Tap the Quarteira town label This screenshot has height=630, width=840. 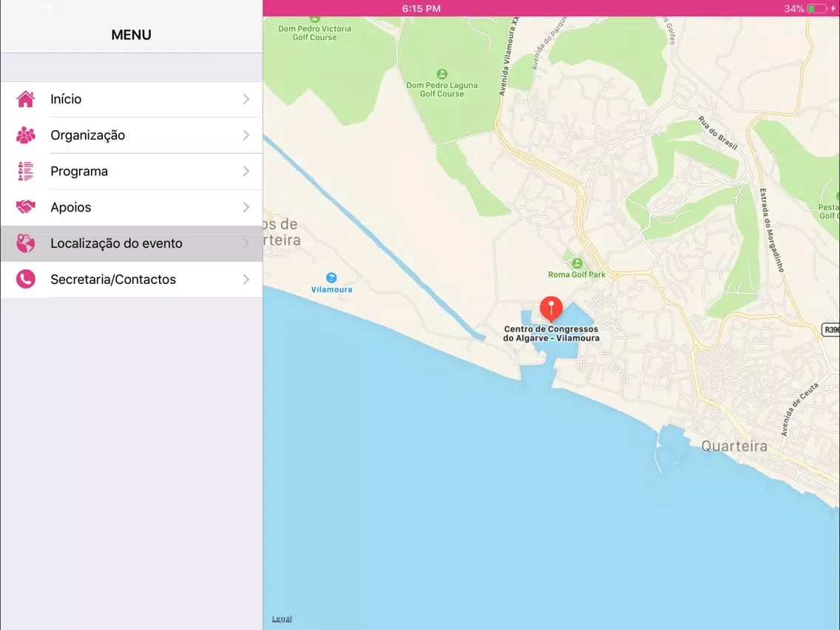(x=734, y=447)
